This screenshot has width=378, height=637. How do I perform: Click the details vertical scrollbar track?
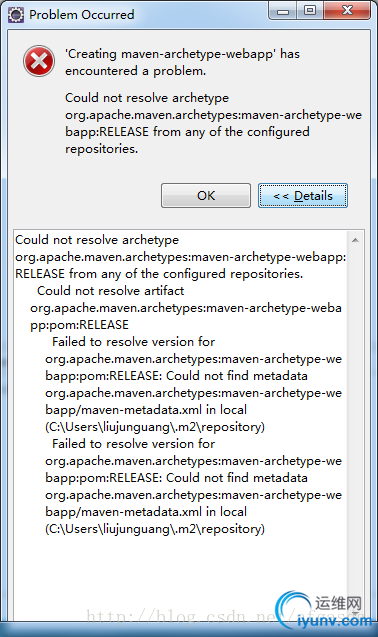click(355, 427)
